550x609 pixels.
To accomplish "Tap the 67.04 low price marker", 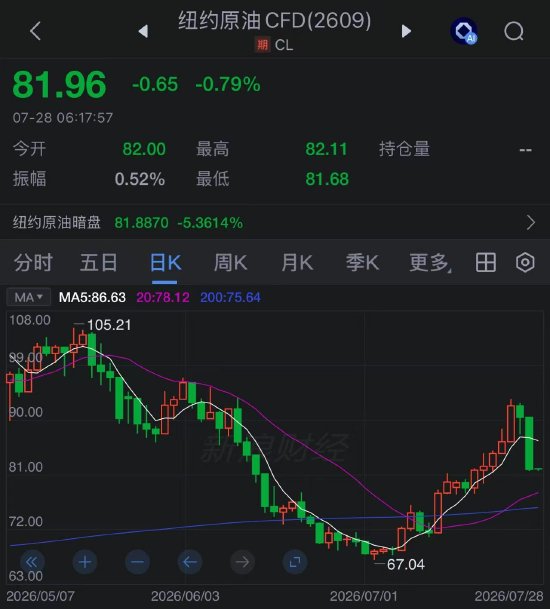I will pos(406,564).
